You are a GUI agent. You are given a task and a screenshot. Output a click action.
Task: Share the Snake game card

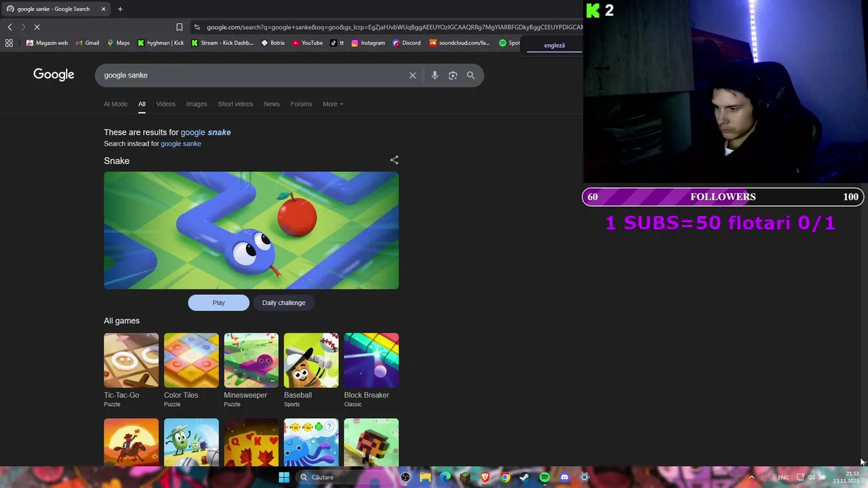(x=394, y=160)
